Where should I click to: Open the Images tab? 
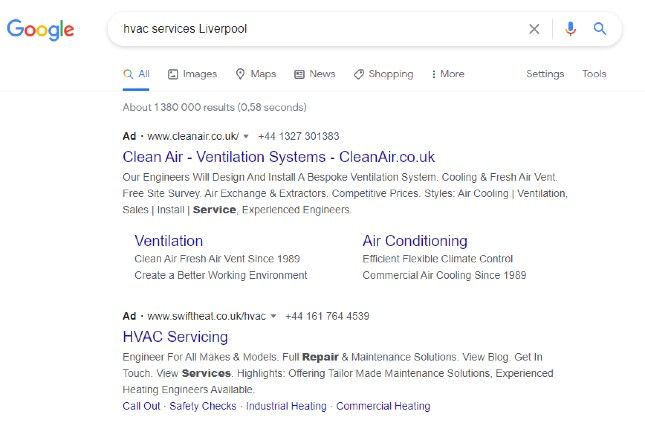(192, 74)
